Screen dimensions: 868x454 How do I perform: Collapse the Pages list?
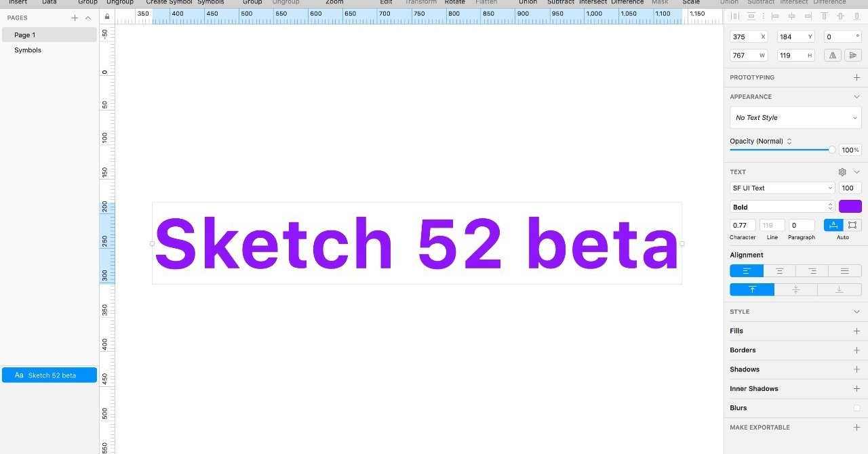tap(88, 18)
